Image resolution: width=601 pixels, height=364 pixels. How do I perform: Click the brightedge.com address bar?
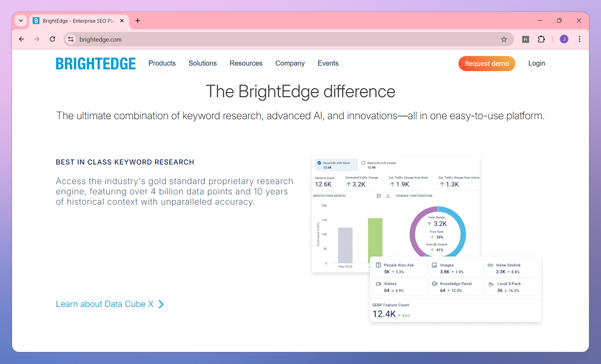pos(288,39)
